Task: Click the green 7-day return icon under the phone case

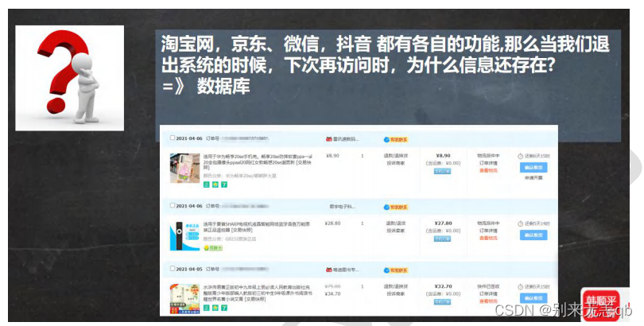Action: 224,184
